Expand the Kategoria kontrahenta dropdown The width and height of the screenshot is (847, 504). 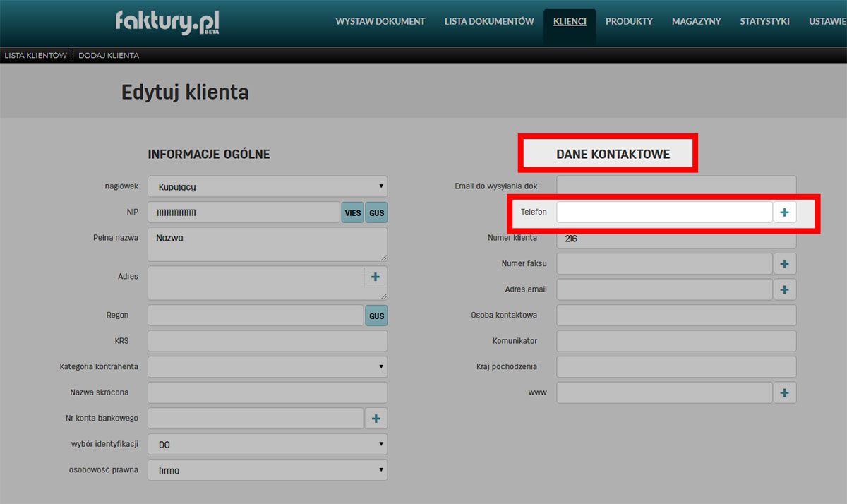click(x=267, y=366)
